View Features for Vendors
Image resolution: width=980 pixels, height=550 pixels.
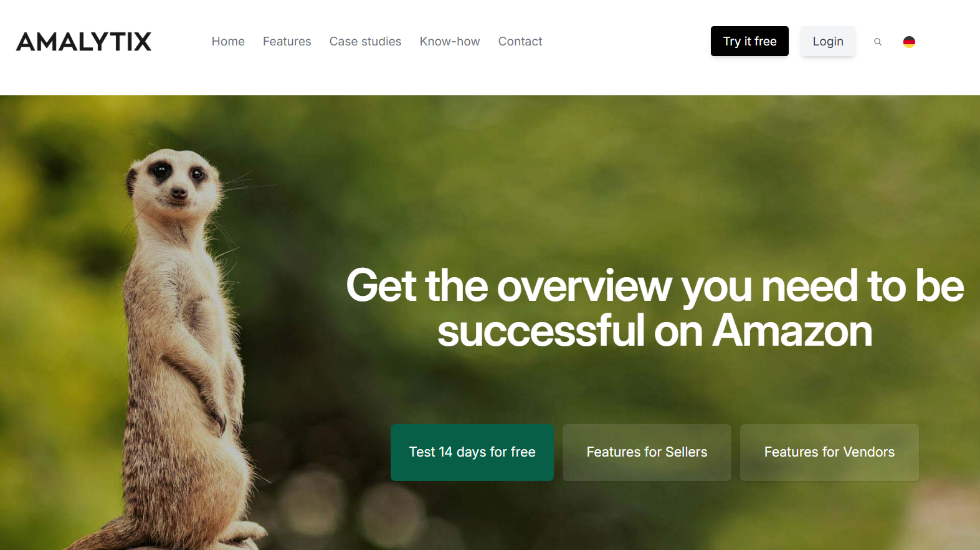point(829,452)
